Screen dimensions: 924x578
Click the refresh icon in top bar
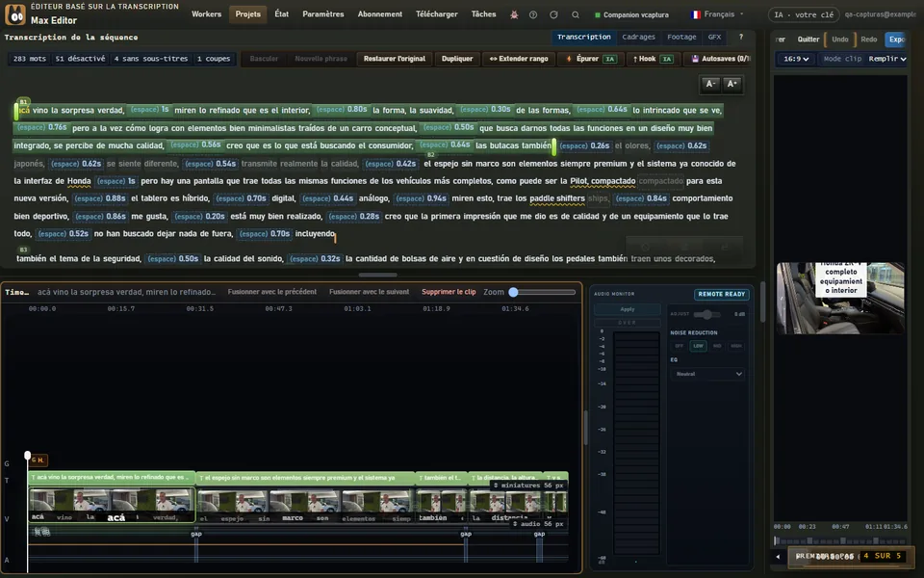coord(554,14)
